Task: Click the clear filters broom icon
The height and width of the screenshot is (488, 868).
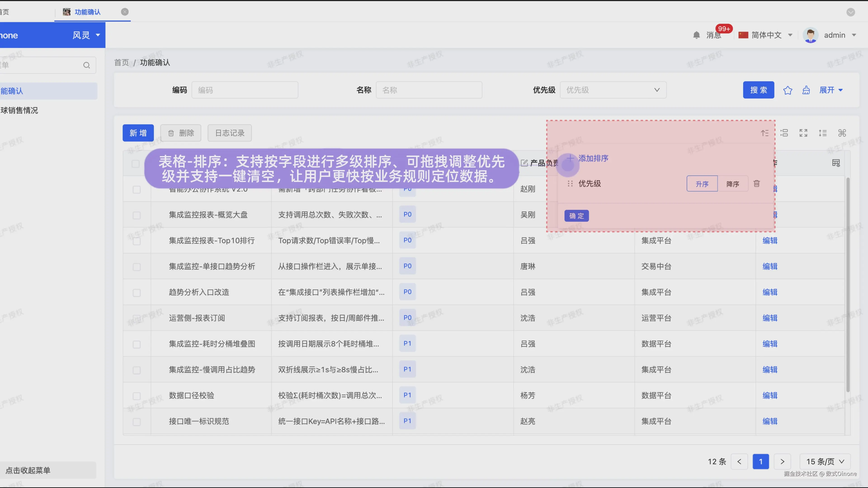Action: pyautogui.click(x=806, y=90)
